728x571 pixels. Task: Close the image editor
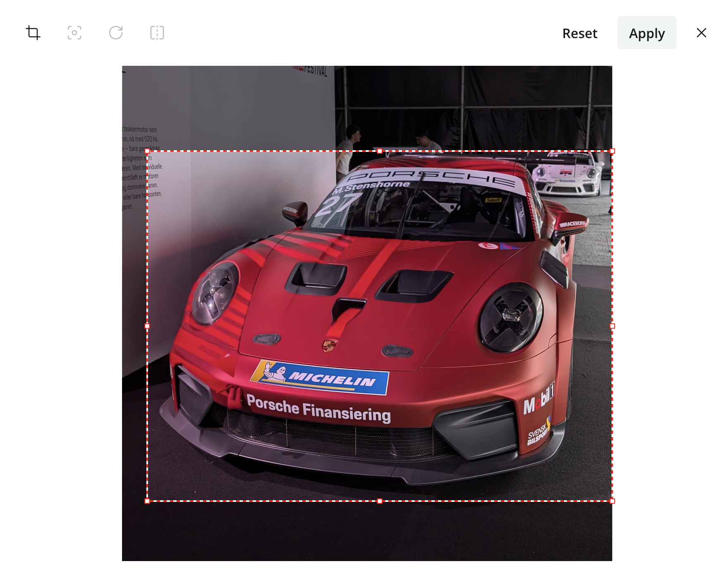pos(701,33)
